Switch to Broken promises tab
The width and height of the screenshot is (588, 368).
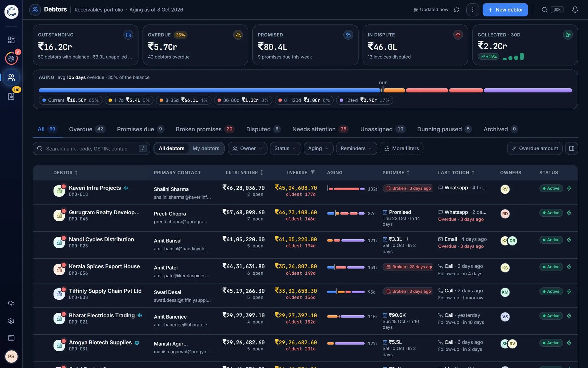205,129
